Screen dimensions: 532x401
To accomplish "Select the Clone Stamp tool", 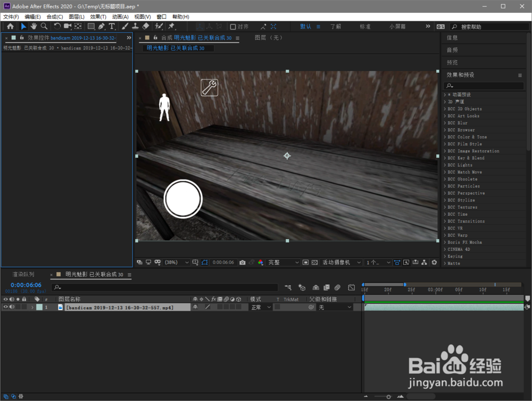I will pos(135,26).
